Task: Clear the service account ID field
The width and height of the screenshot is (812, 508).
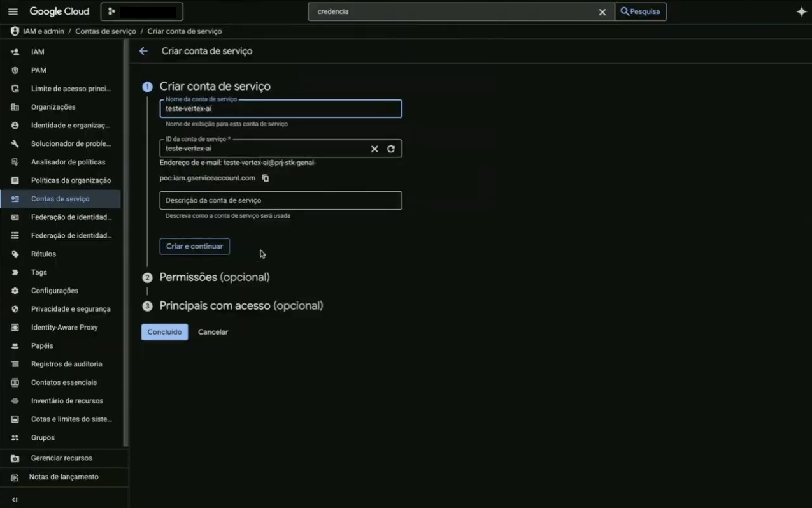Action: click(x=374, y=149)
